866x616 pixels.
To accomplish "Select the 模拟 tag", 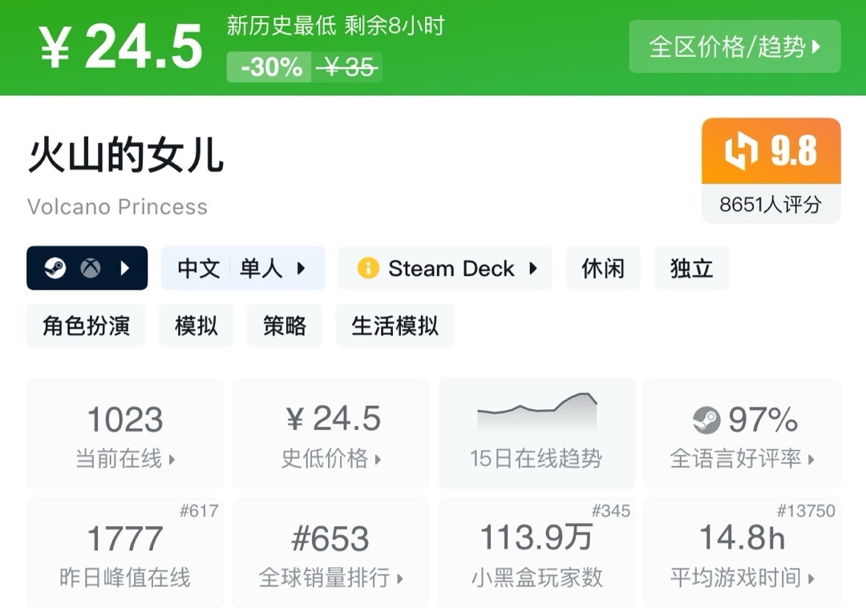I will (196, 326).
